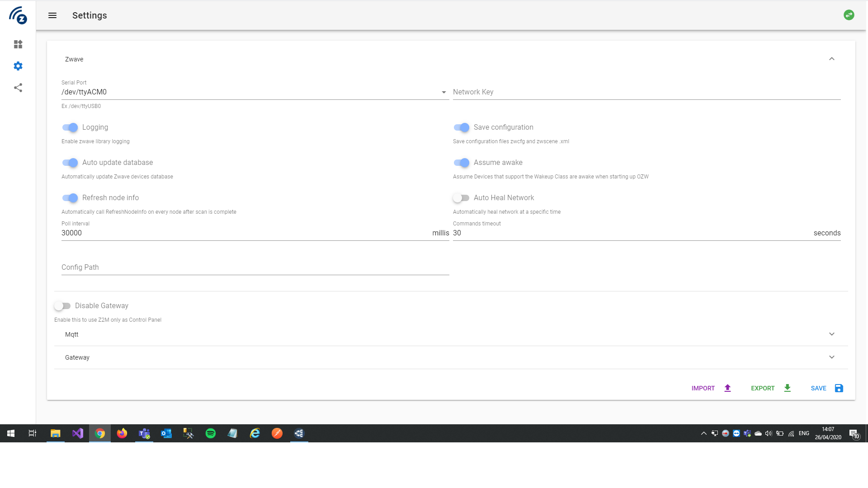Click the save disk icon beside SAVE
Screen dimensions: 868x488
point(839,388)
